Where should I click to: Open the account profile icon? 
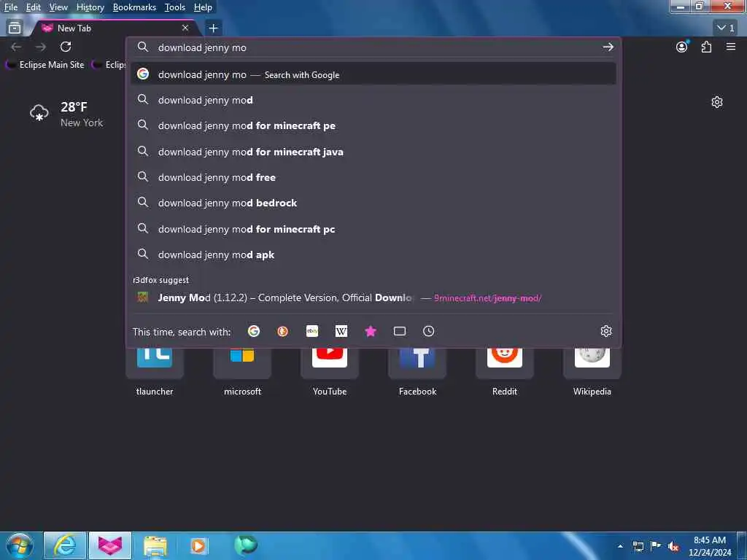[682, 47]
